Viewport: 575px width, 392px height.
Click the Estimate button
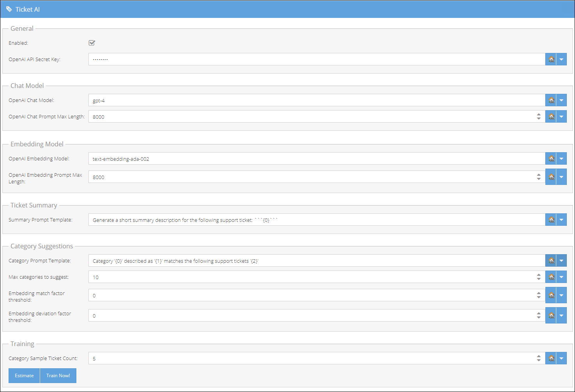click(24, 376)
